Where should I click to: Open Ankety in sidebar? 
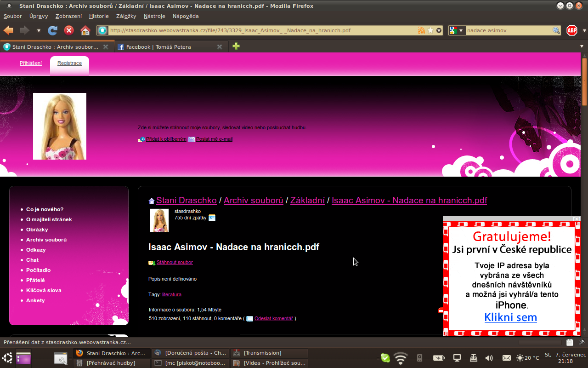(35, 300)
